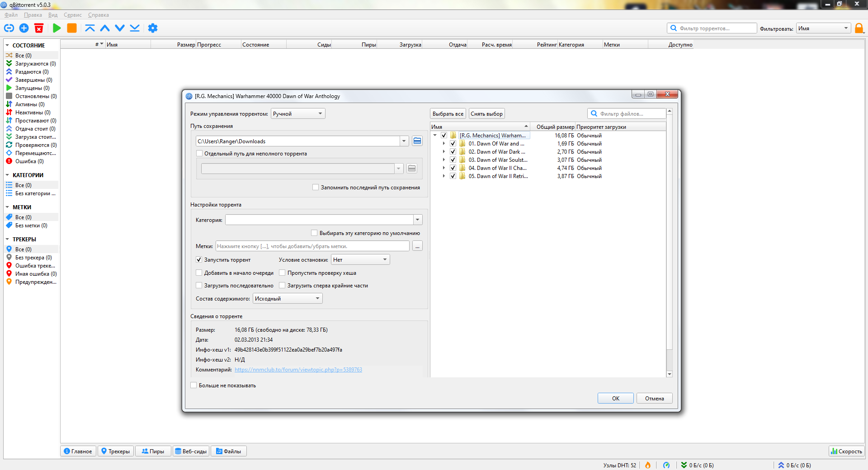Click the orange stop torrent icon
This screenshot has width=868, height=470.
[x=72, y=28]
